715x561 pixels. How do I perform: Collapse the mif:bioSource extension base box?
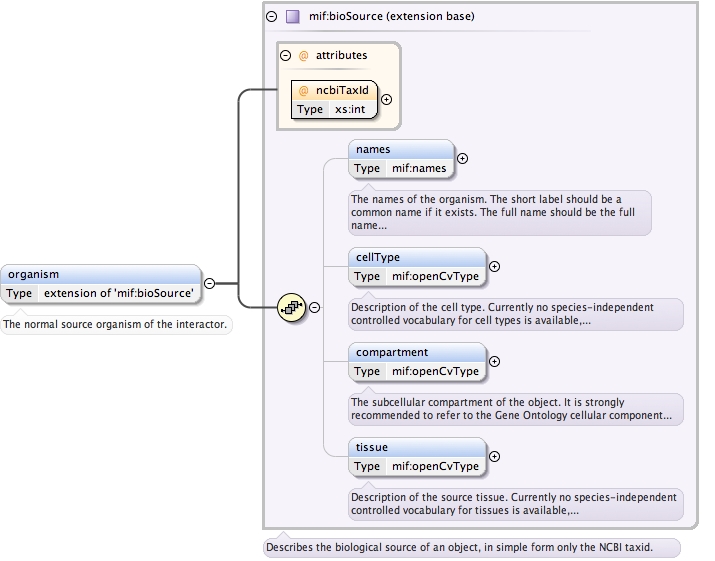click(272, 17)
